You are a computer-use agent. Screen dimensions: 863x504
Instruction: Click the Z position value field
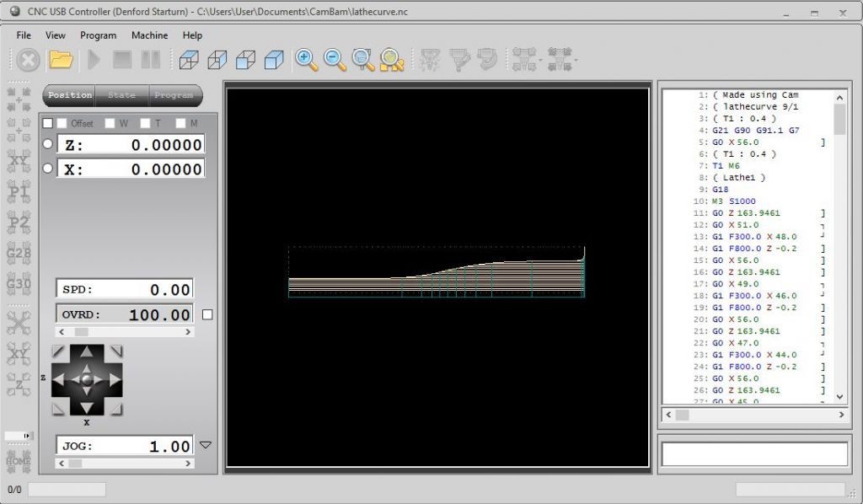click(x=131, y=145)
